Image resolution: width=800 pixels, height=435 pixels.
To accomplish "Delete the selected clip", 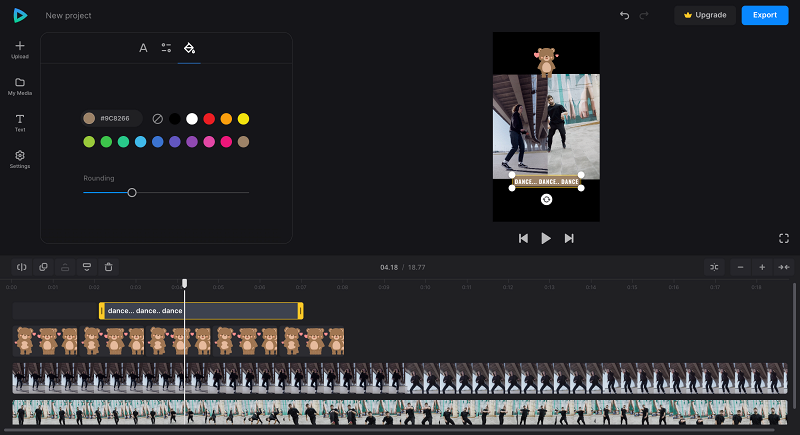I will [108, 267].
